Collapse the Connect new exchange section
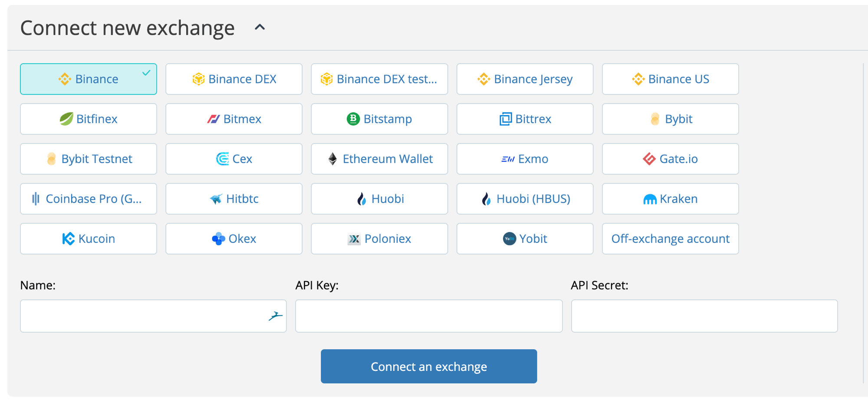Screen dimensions: 868x400 (x=260, y=27)
